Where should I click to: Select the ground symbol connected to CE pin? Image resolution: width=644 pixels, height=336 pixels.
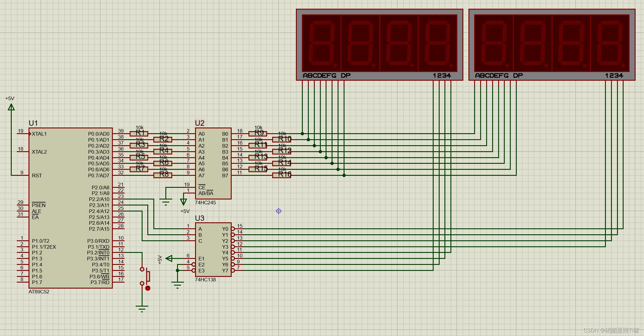166,202
